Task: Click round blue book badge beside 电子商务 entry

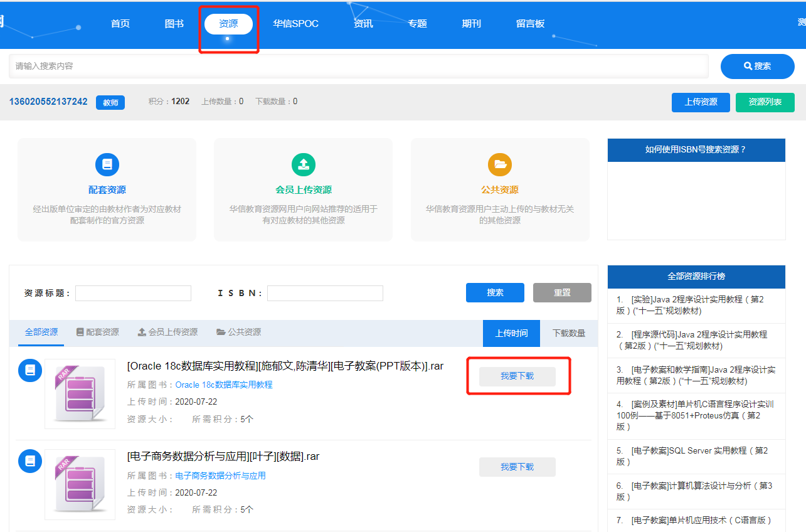Action: click(x=29, y=461)
